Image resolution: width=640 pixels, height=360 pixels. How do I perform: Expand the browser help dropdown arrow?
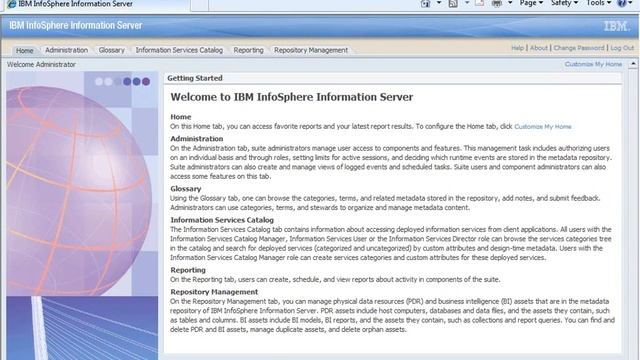tap(631, 3)
